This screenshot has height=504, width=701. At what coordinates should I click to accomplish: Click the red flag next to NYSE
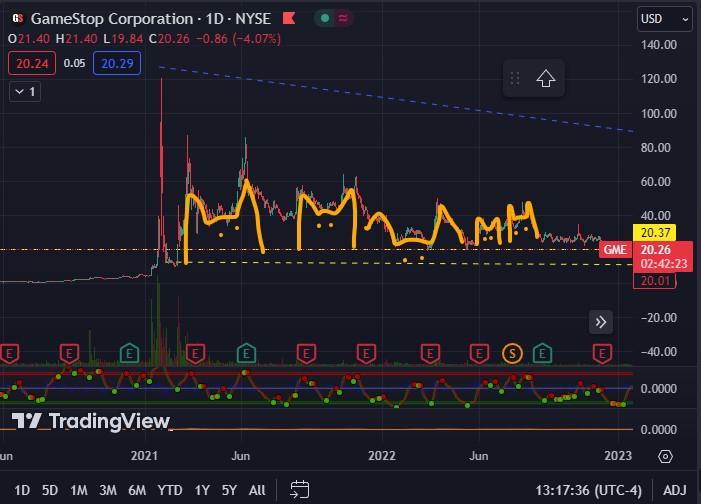tap(289, 19)
